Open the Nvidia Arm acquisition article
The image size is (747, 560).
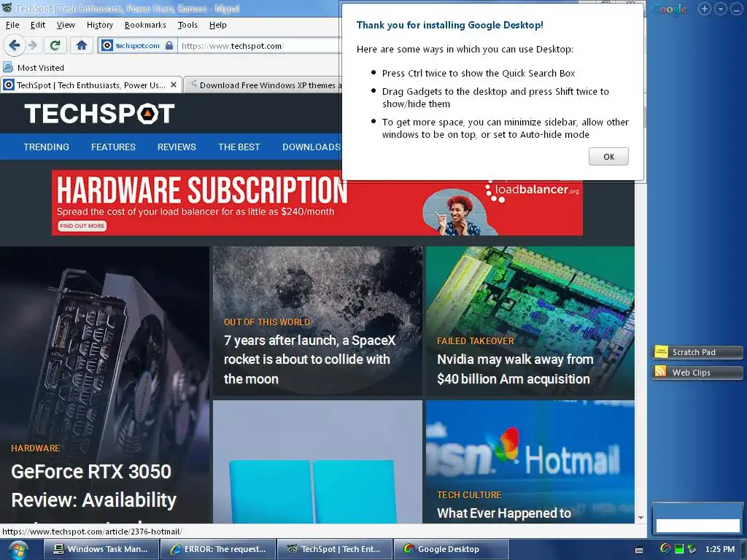515,369
